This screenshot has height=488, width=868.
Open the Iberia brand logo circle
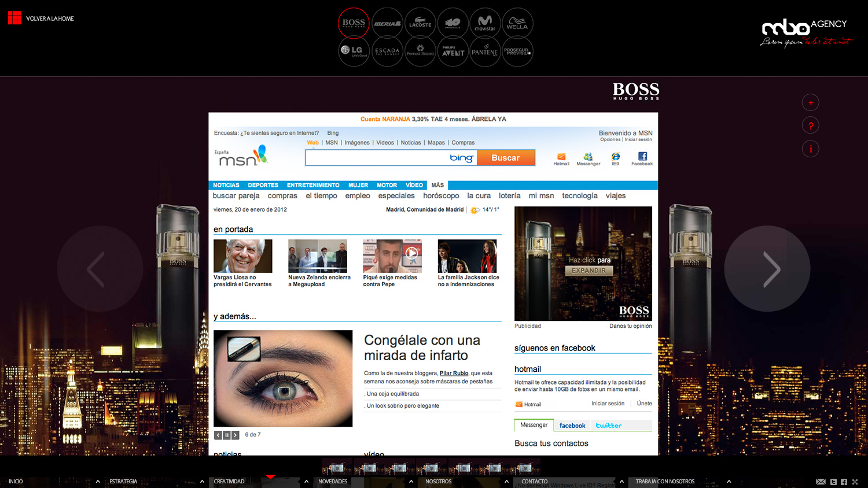(x=387, y=23)
